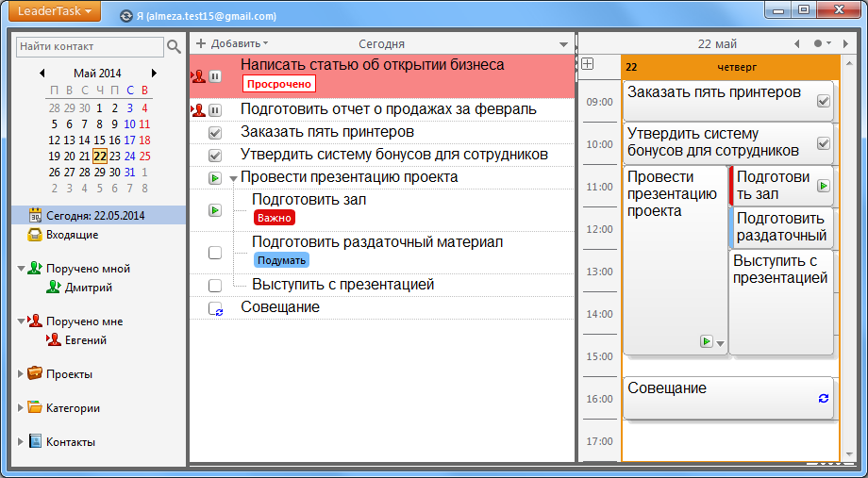The height and width of the screenshot is (478, 868).
Task: Click the recurring icon on Совещание in the calendar
Action: point(823,399)
